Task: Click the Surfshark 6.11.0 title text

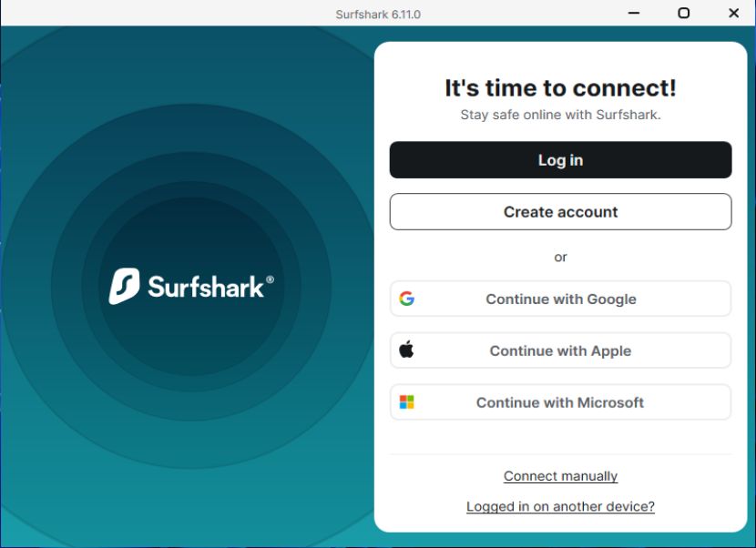Action: tap(378, 15)
